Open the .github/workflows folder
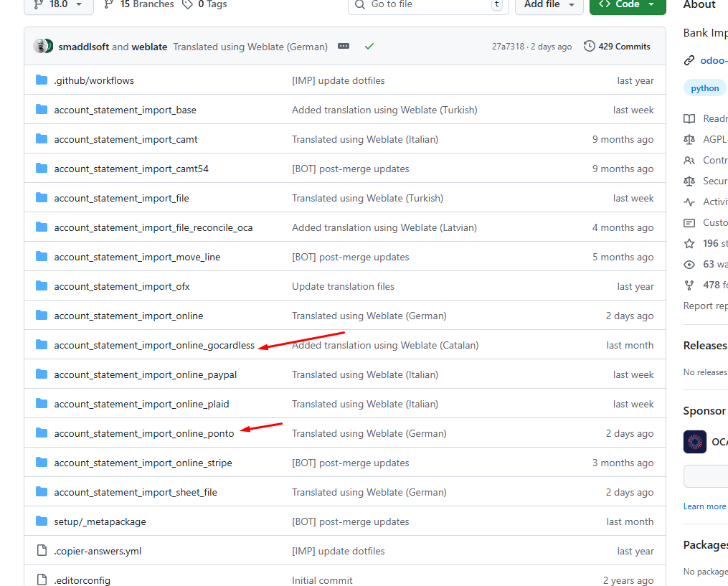This screenshot has height=586, width=728. click(x=94, y=81)
